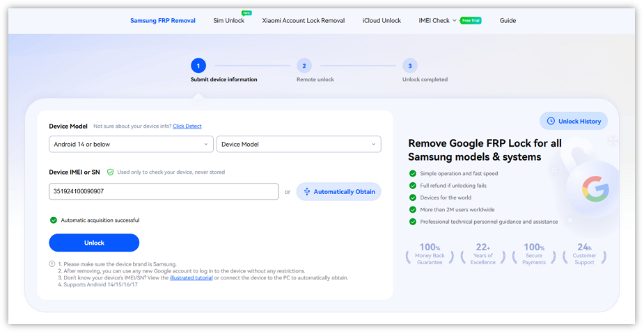The width and height of the screenshot is (644, 333).
Task: Open the Device Model dropdown
Action: click(299, 145)
